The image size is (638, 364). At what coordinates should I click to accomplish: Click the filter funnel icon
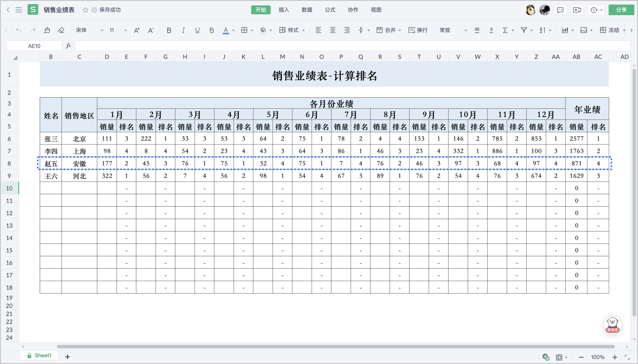[x=524, y=30]
